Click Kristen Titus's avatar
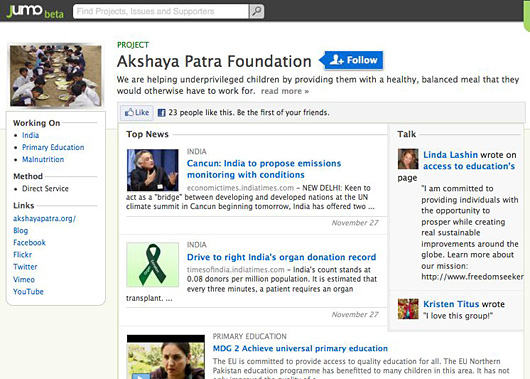The image size is (530, 379). tap(408, 309)
